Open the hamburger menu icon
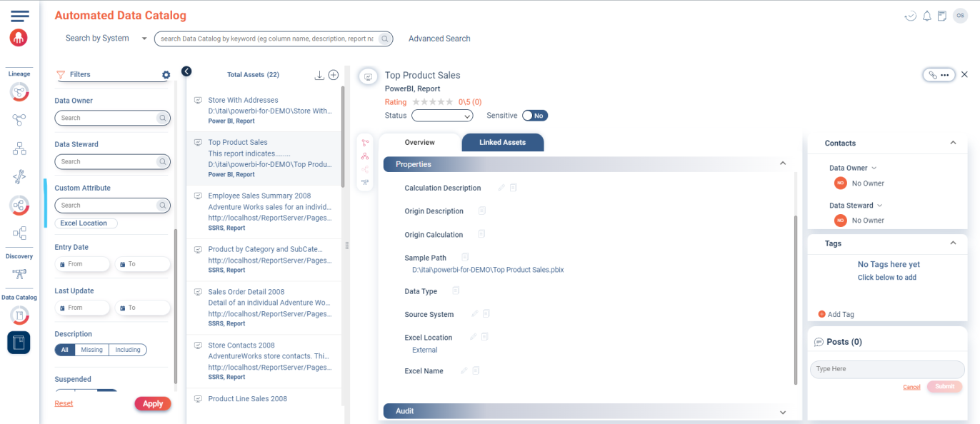This screenshot has height=424, width=980. click(20, 16)
